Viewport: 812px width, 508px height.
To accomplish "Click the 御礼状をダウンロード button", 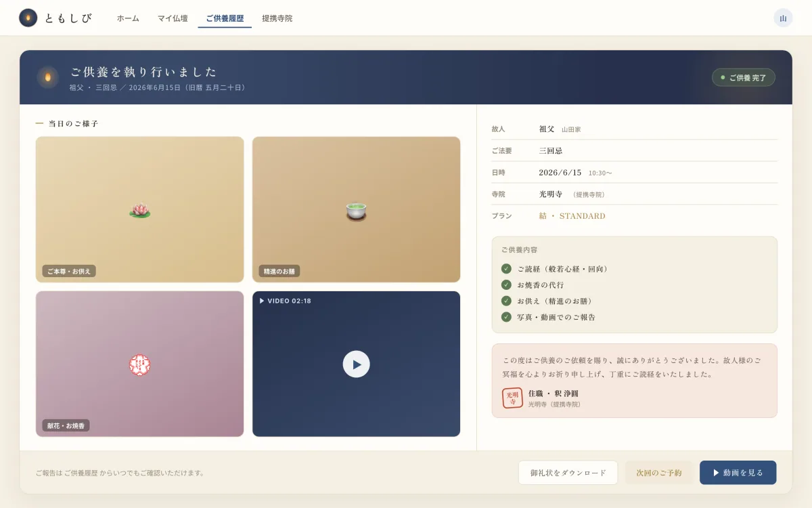I will pos(568,473).
